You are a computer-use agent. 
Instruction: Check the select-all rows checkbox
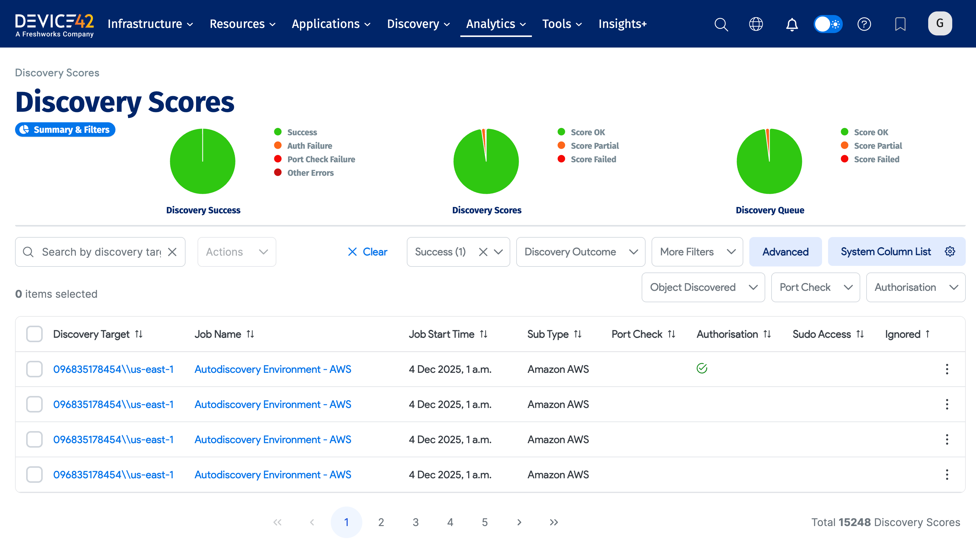(34, 334)
